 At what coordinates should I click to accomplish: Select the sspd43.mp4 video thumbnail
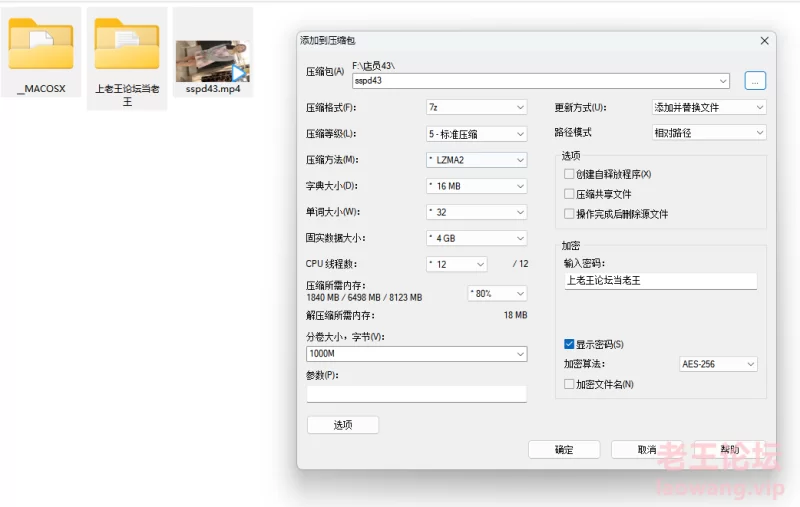(212, 60)
